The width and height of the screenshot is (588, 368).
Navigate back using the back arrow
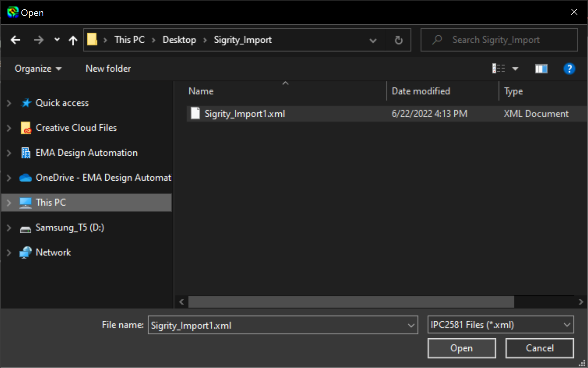(x=15, y=40)
